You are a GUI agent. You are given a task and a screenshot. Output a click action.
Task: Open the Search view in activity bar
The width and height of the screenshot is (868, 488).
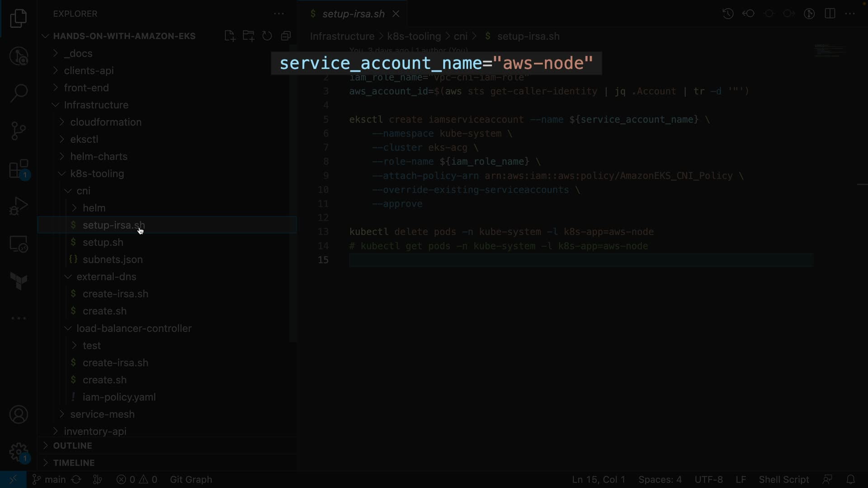(x=19, y=94)
